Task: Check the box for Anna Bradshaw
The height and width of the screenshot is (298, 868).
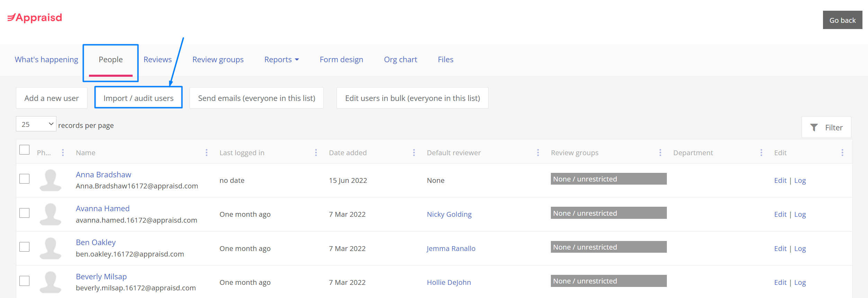Action: [x=25, y=179]
